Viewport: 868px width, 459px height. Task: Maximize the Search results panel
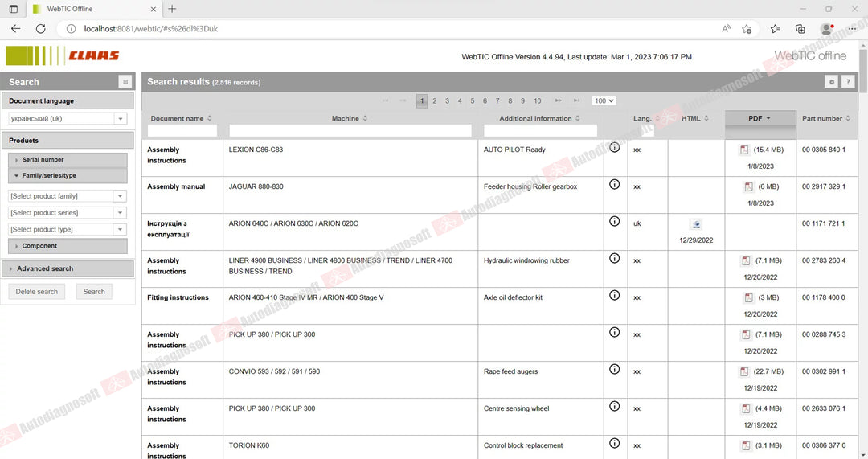click(831, 82)
